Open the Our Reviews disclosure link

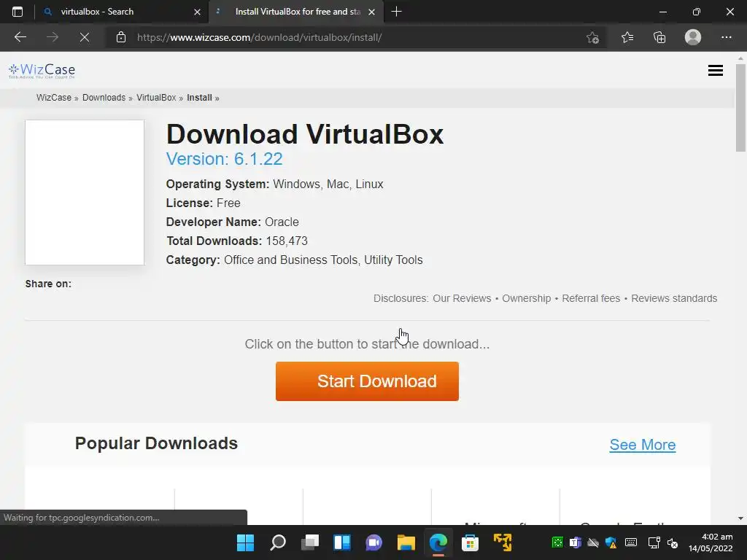[x=462, y=298]
